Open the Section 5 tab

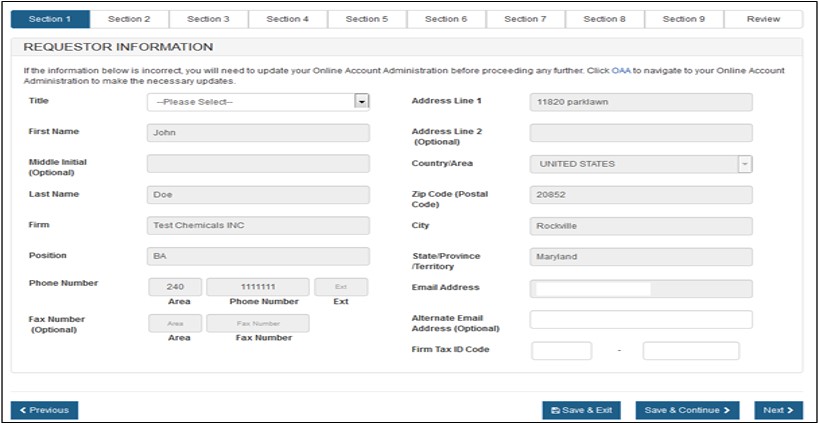pos(367,19)
